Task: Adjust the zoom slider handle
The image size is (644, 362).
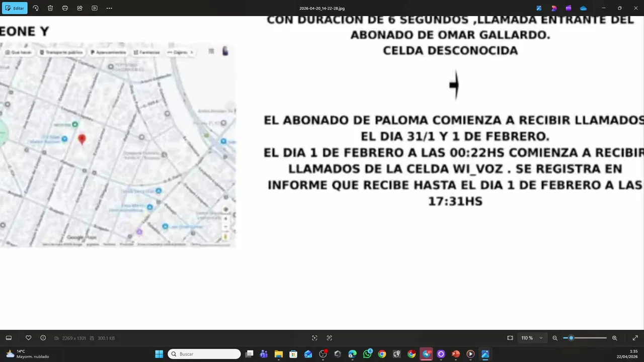Action: point(571,338)
